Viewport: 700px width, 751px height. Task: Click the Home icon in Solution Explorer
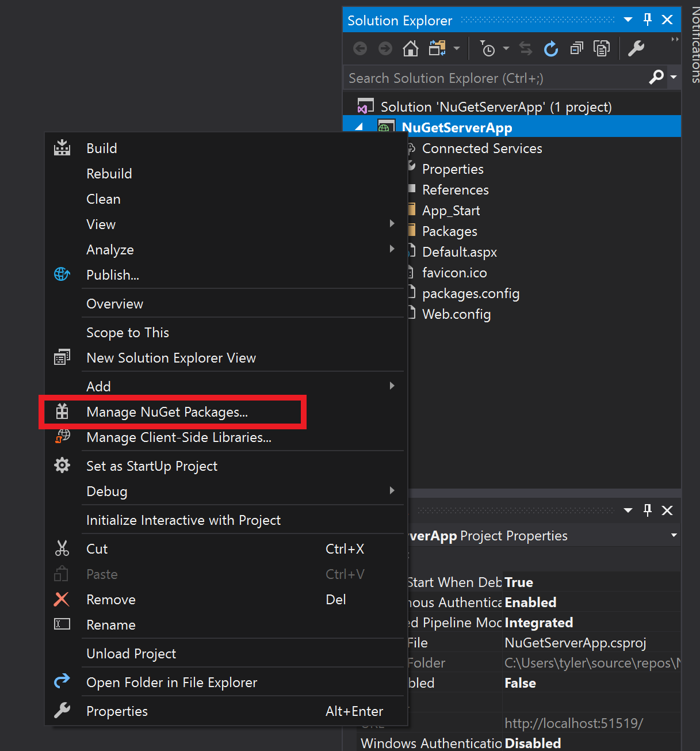[x=411, y=48]
